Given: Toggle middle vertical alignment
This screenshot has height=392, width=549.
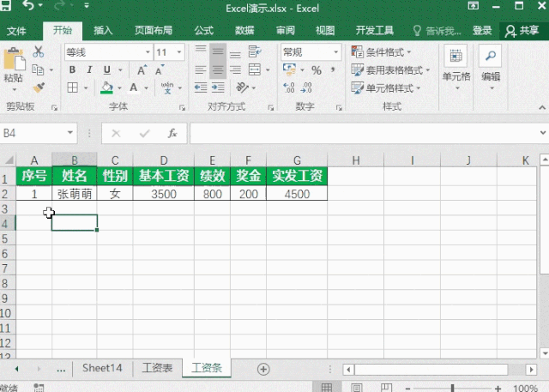Looking at the screenshot, I should 218,51.
